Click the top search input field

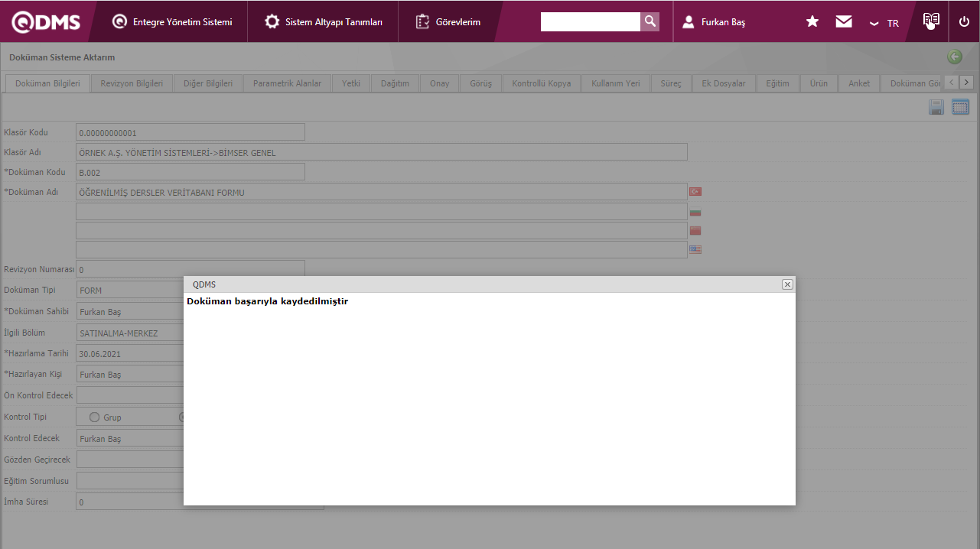pyautogui.click(x=590, y=22)
